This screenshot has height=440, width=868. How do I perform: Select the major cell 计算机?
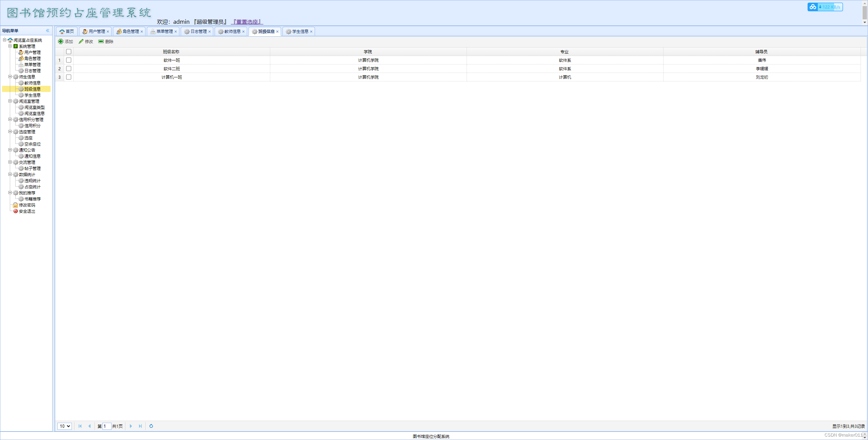click(565, 77)
